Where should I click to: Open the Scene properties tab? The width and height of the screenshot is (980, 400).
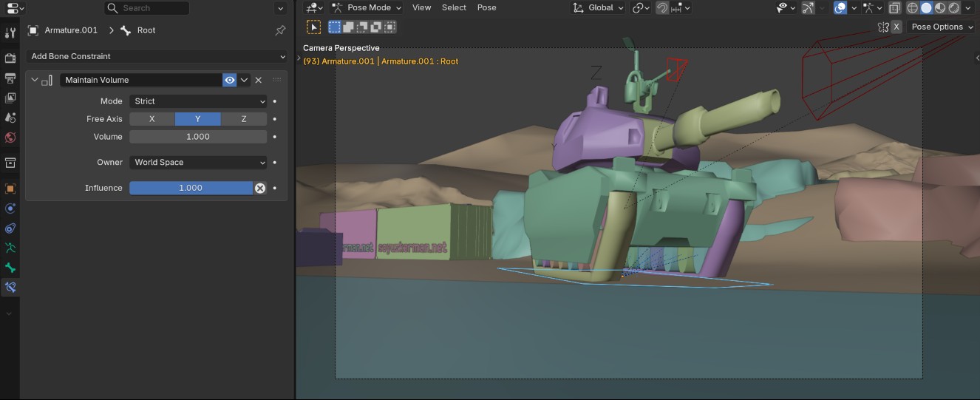coord(10,118)
